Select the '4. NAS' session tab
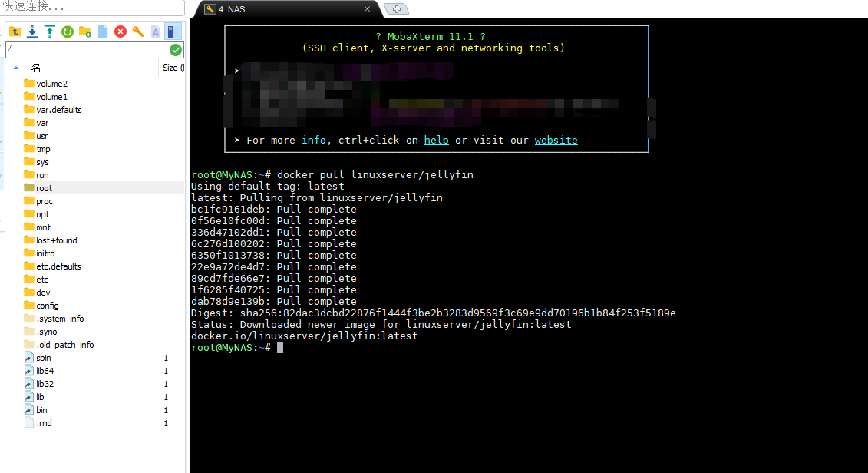This screenshot has height=473, width=868. [x=287, y=9]
